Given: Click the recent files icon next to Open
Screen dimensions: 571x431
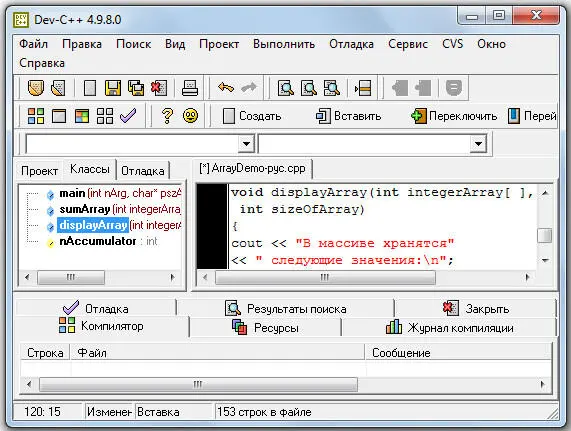Looking at the screenshot, I should (x=58, y=88).
